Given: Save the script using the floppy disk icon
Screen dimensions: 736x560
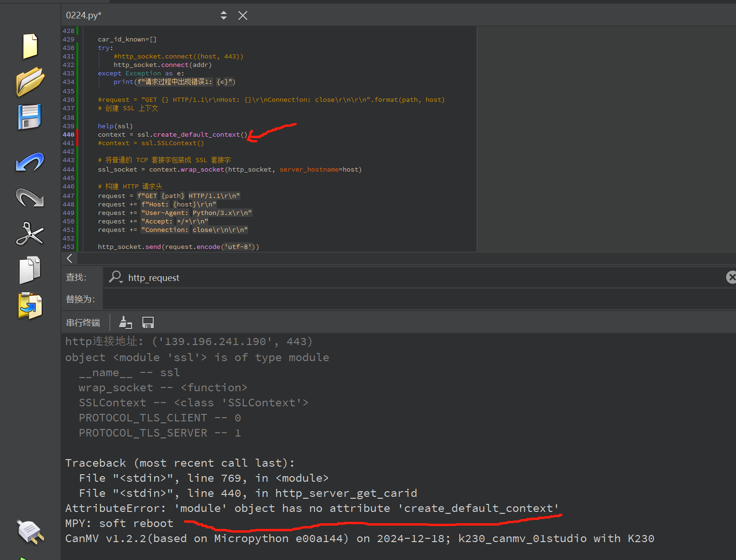Looking at the screenshot, I should point(30,117).
